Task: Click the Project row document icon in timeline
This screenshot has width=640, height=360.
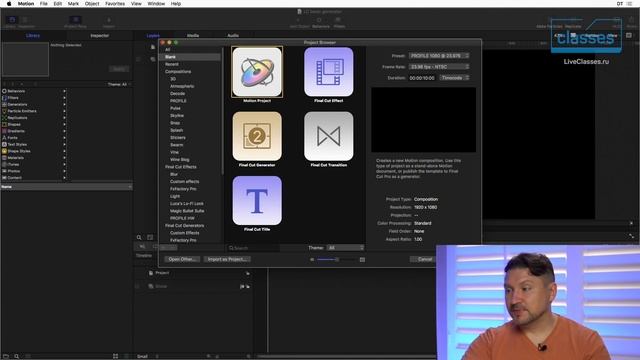Action: pyautogui.click(x=151, y=273)
